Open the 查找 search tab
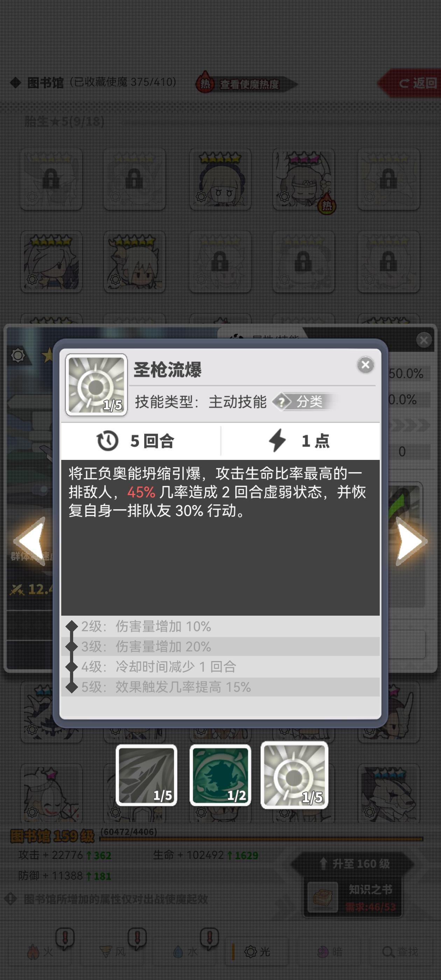This screenshot has width=441, height=980. [x=400, y=951]
